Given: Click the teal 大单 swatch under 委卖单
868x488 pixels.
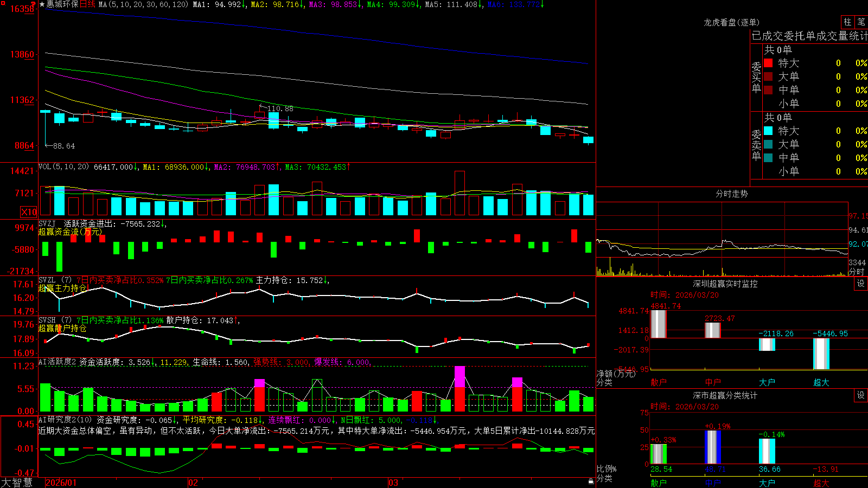Looking at the screenshot, I should tap(768, 144).
